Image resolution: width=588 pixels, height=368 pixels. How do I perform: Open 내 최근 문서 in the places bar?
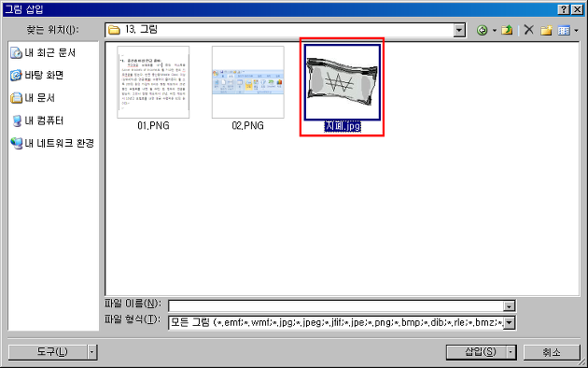(43, 53)
